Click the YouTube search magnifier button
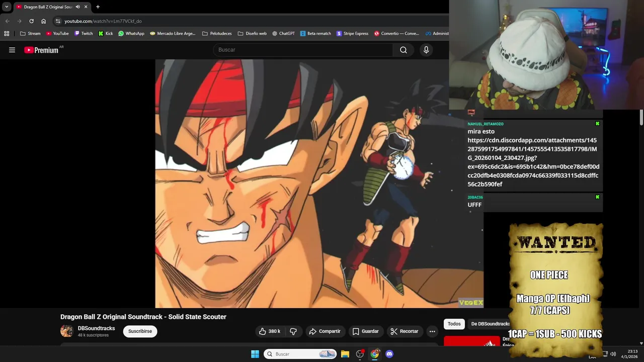 pyautogui.click(x=404, y=50)
